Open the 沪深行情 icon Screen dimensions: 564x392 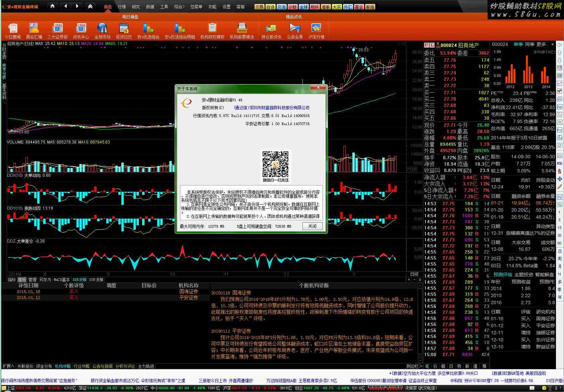(316, 31)
